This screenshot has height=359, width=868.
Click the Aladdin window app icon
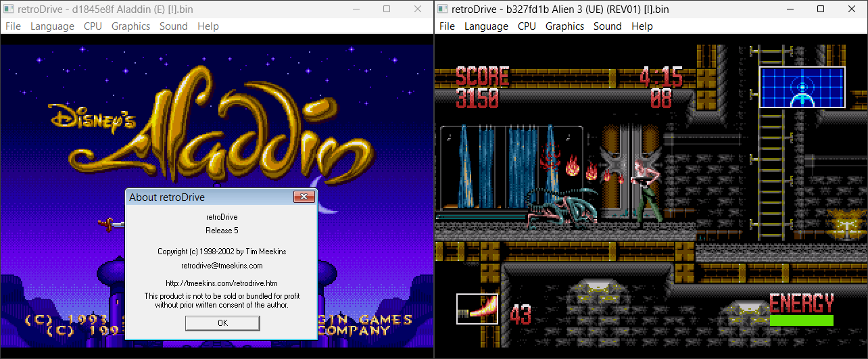[x=9, y=9]
